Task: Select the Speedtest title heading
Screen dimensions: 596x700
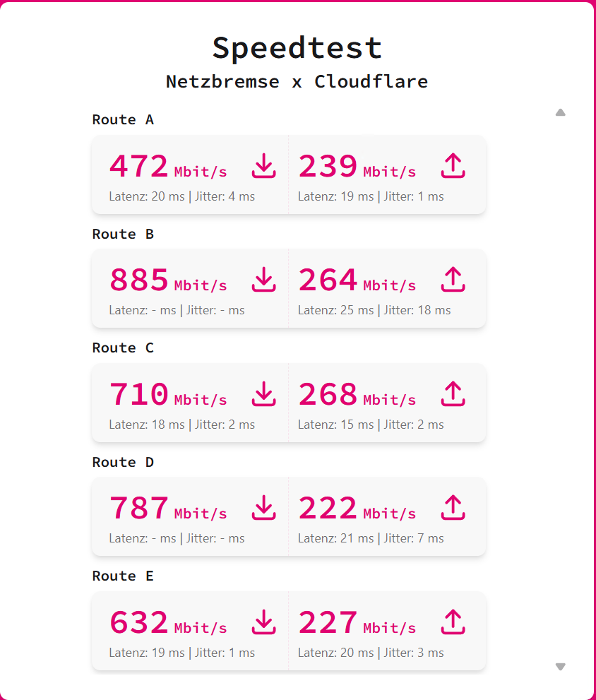Action: pos(297,48)
